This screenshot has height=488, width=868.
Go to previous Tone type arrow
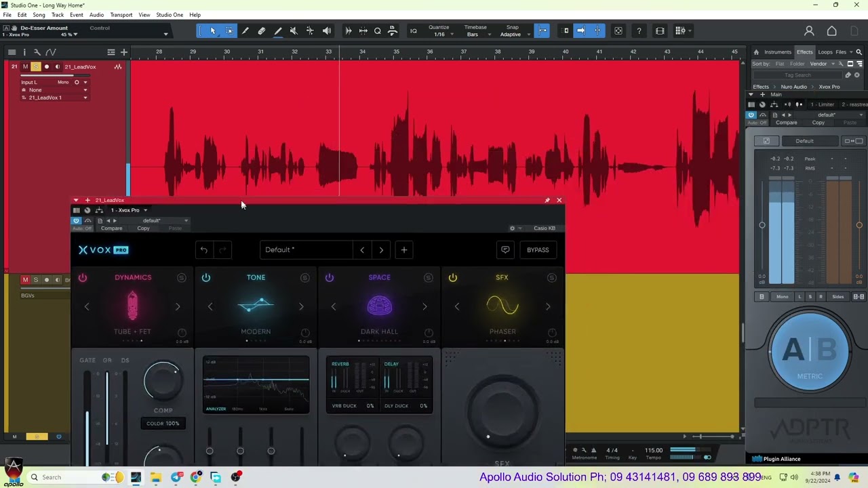pyautogui.click(x=210, y=307)
